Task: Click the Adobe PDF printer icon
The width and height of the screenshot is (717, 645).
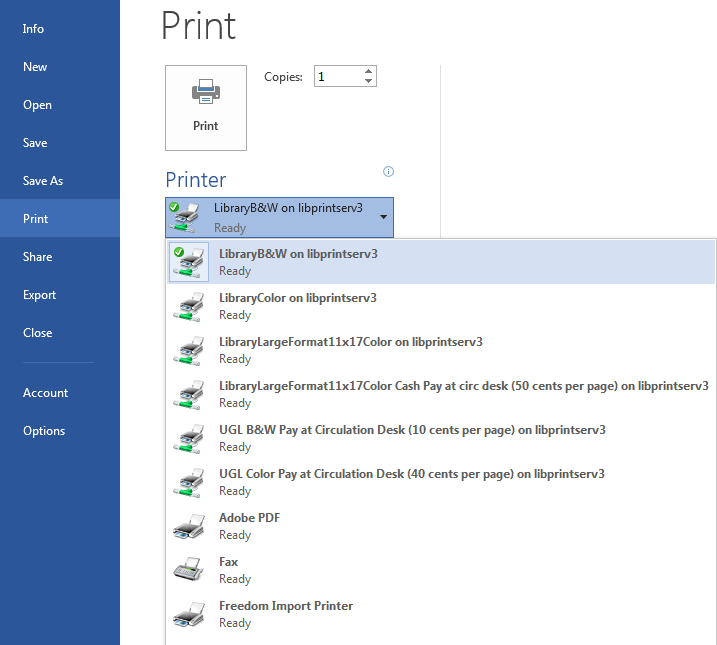Action: 189,526
